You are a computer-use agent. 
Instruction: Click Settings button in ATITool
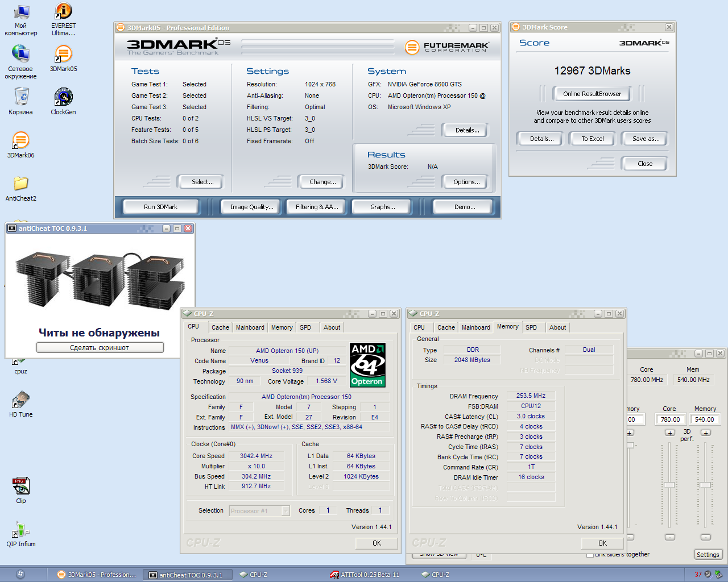click(x=708, y=555)
